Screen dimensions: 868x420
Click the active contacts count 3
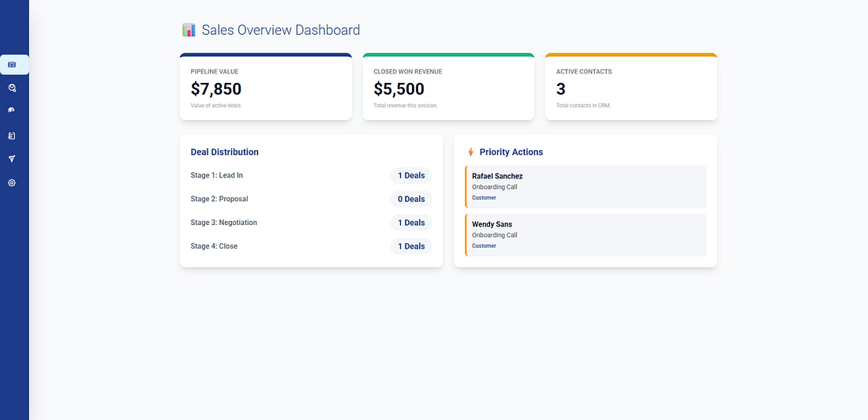tap(561, 89)
